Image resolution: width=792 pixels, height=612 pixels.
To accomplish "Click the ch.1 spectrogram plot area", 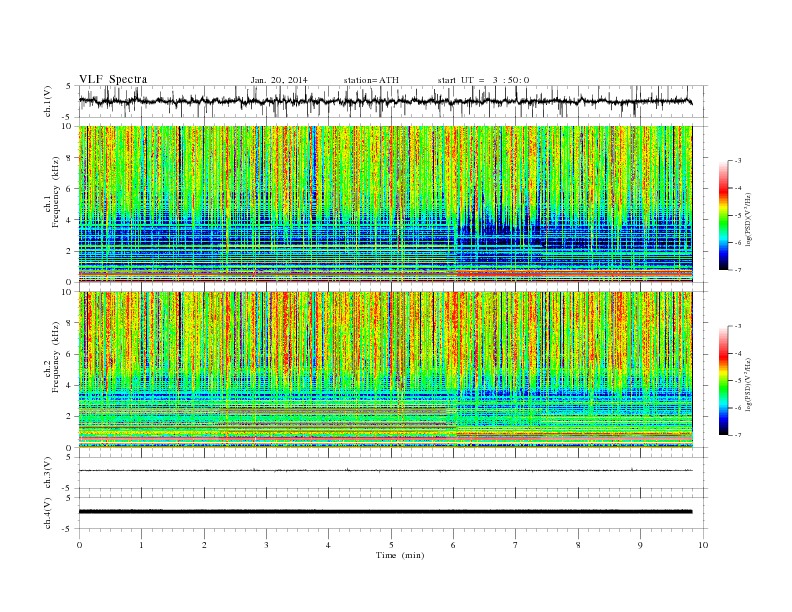I will pos(386,203).
